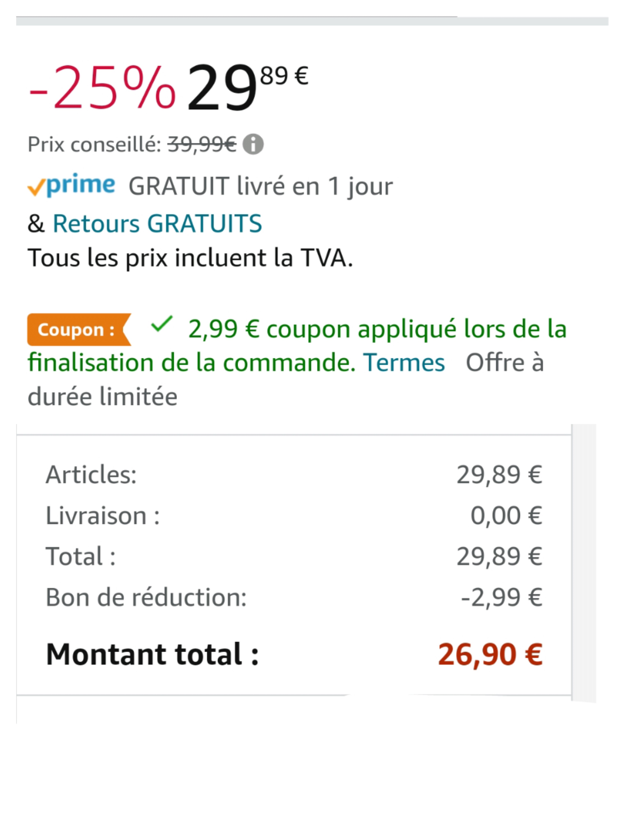The height and width of the screenshot is (840, 637).
Task: Click the Montant total label
Action: click(x=152, y=654)
